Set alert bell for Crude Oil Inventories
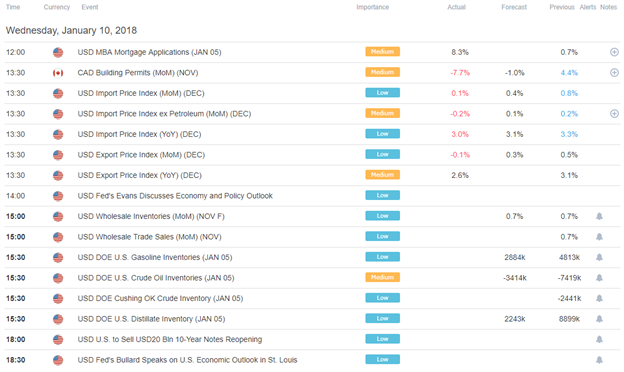 599,278
